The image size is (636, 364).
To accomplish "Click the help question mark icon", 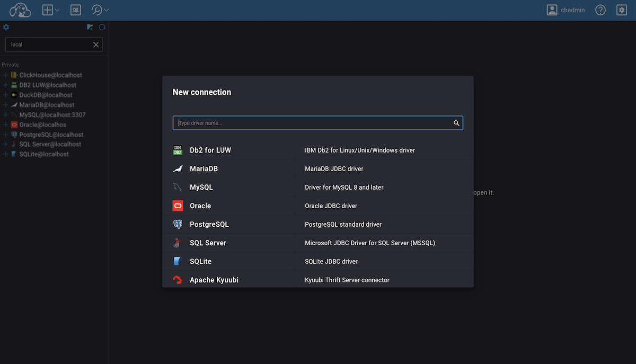I will [x=600, y=10].
